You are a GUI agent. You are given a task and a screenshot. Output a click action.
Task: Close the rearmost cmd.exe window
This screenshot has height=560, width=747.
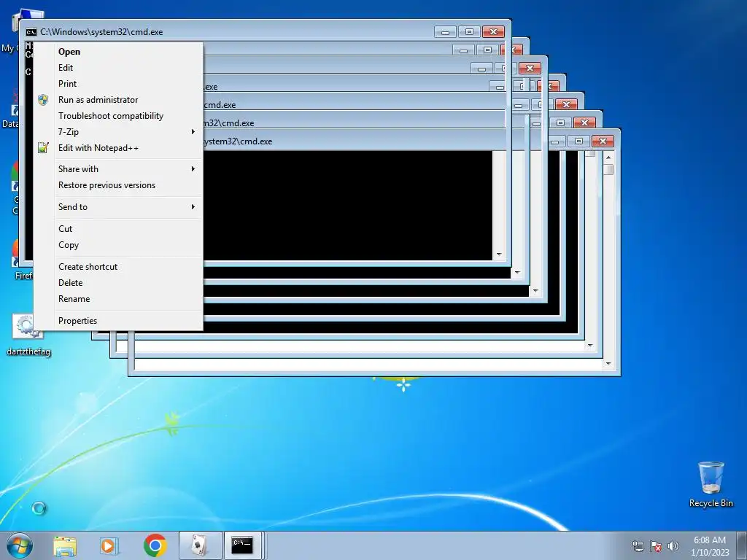[603, 141]
